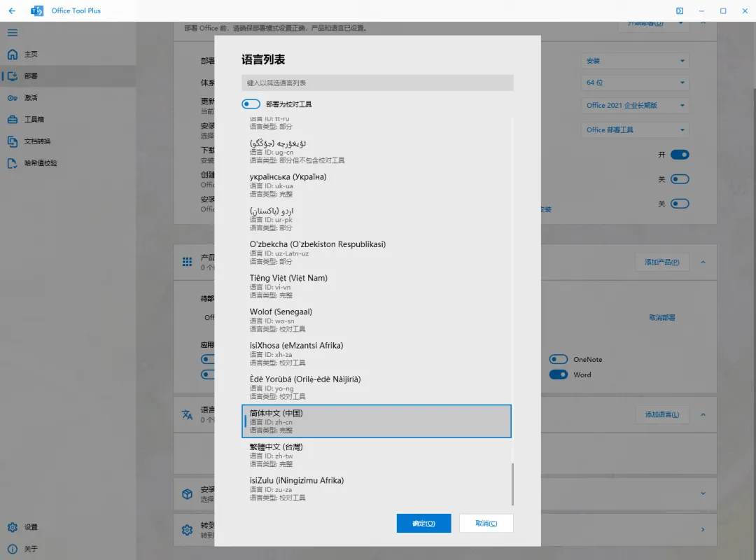Select Wolof (Senegaal) language
Viewport: 756px width, 560px height.
tap(377, 321)
